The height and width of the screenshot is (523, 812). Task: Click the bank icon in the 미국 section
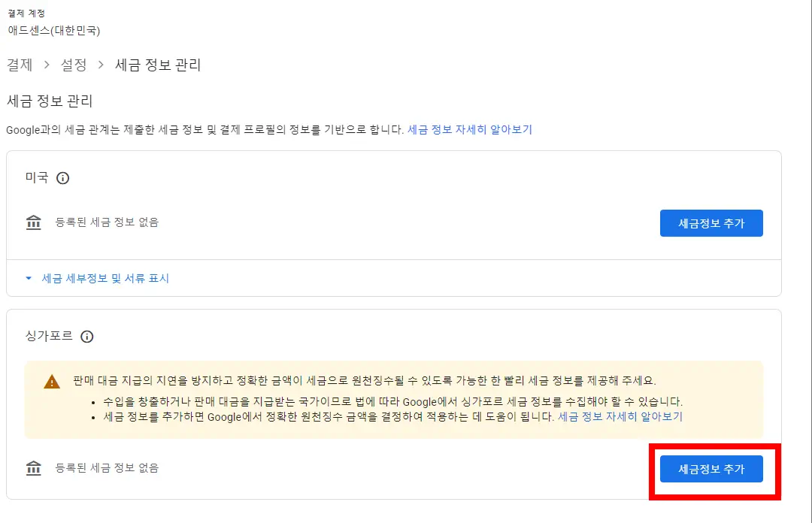33,222
